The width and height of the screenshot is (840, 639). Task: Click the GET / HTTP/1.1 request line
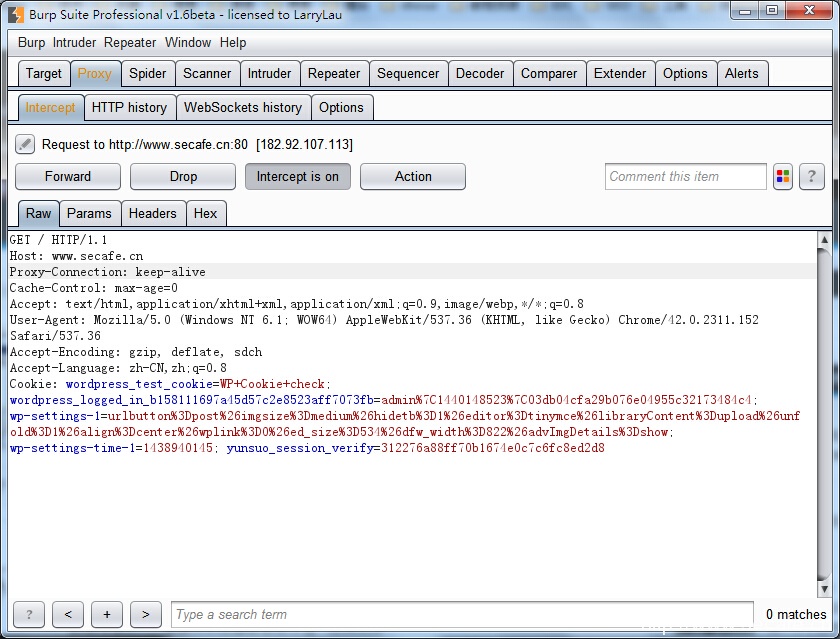click(58, 239)
